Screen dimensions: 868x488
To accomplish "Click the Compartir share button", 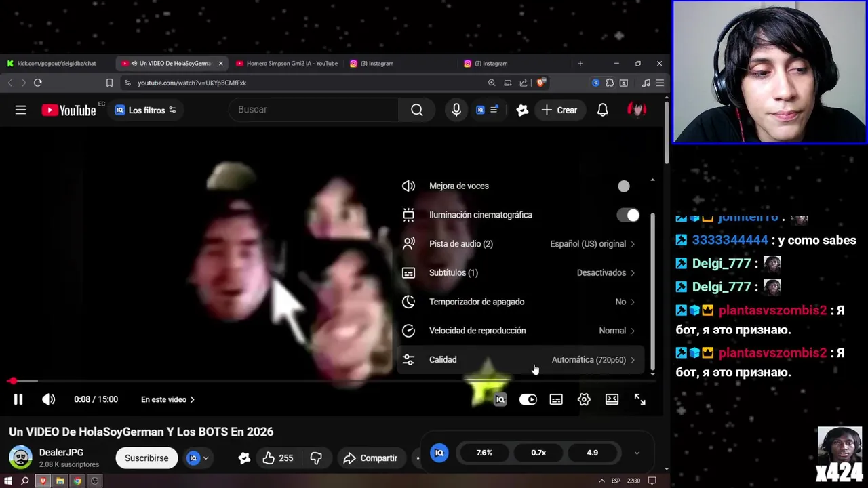I will 370,458.
